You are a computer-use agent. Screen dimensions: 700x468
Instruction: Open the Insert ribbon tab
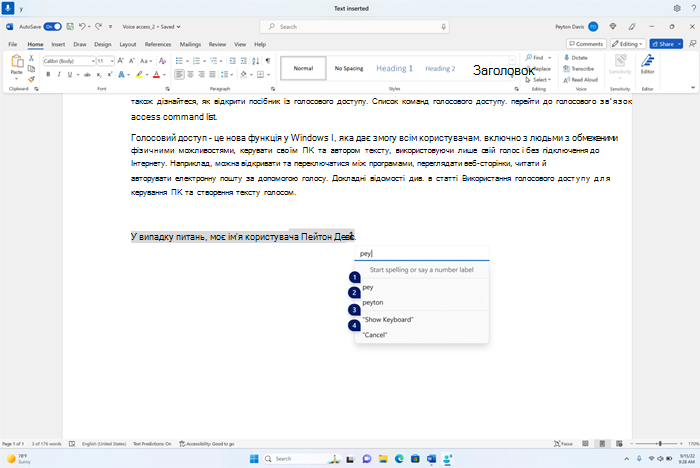point(58,44)
